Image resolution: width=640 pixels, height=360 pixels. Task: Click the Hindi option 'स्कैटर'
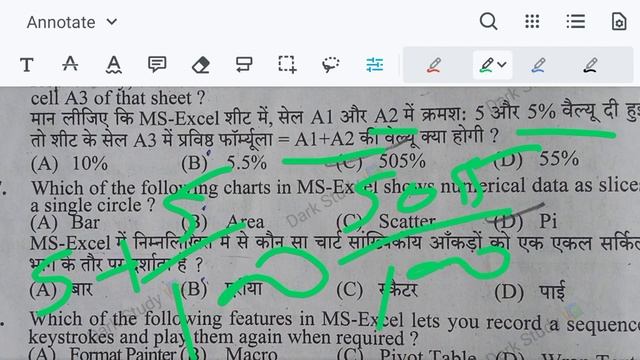[398, 290]
